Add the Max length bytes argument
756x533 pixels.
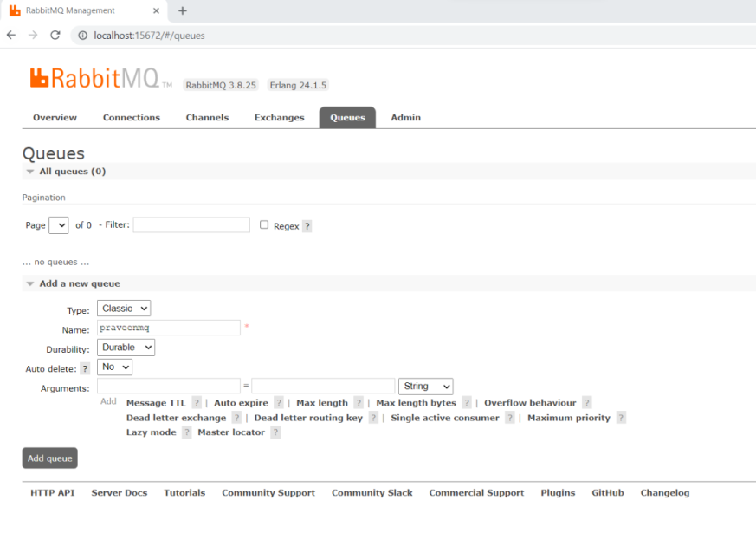(x=416, y=403)
